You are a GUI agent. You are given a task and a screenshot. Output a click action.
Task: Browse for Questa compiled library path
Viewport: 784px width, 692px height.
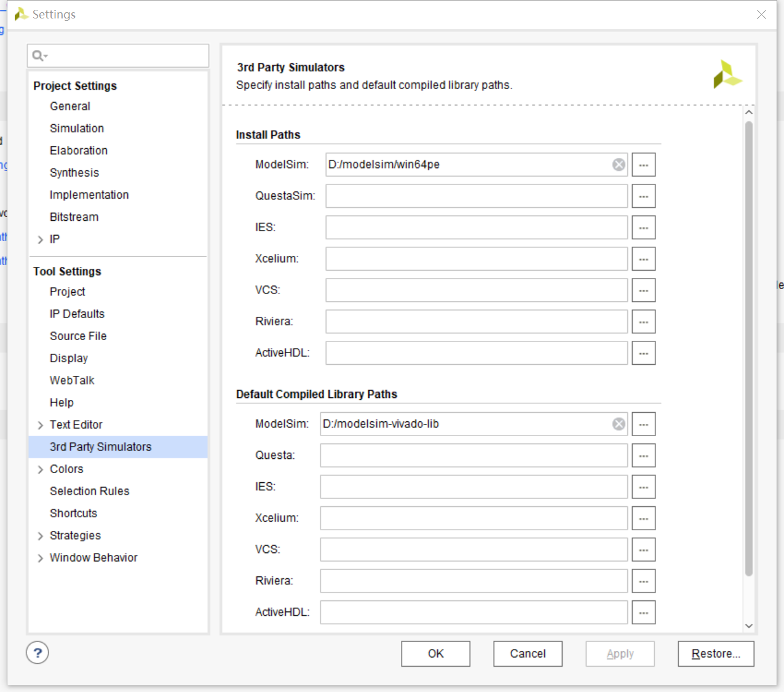tap(643, 456)
